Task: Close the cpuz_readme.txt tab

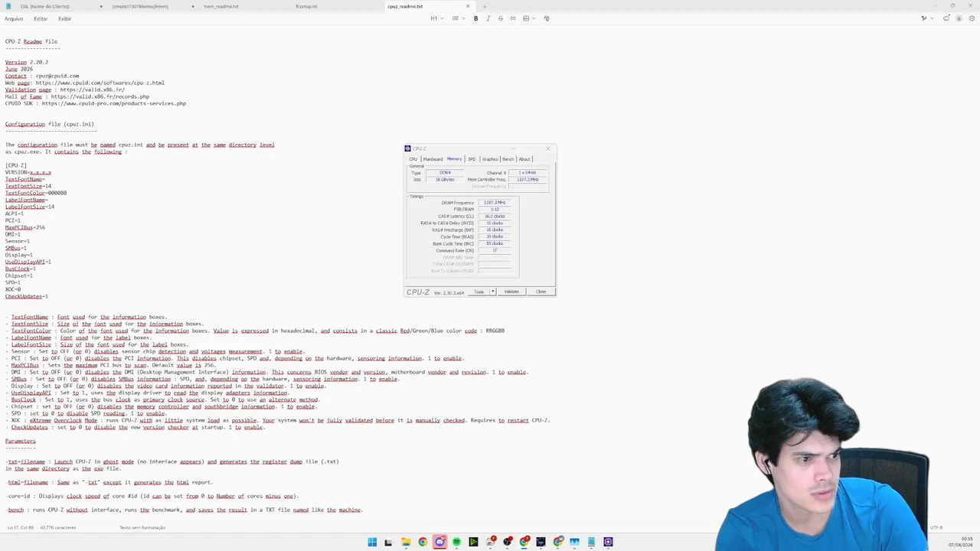Action: [468, 6]
